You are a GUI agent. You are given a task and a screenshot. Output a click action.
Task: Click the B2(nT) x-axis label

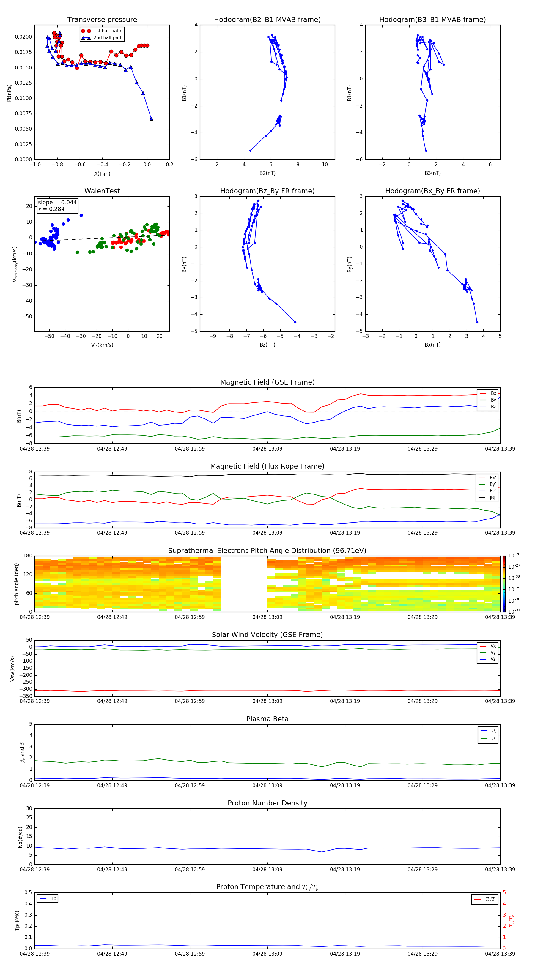(x=267, y=173)
